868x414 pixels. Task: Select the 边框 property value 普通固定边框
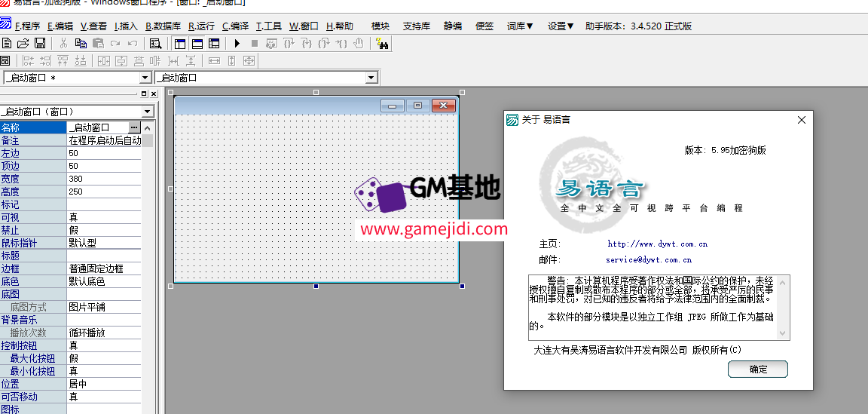104,268
